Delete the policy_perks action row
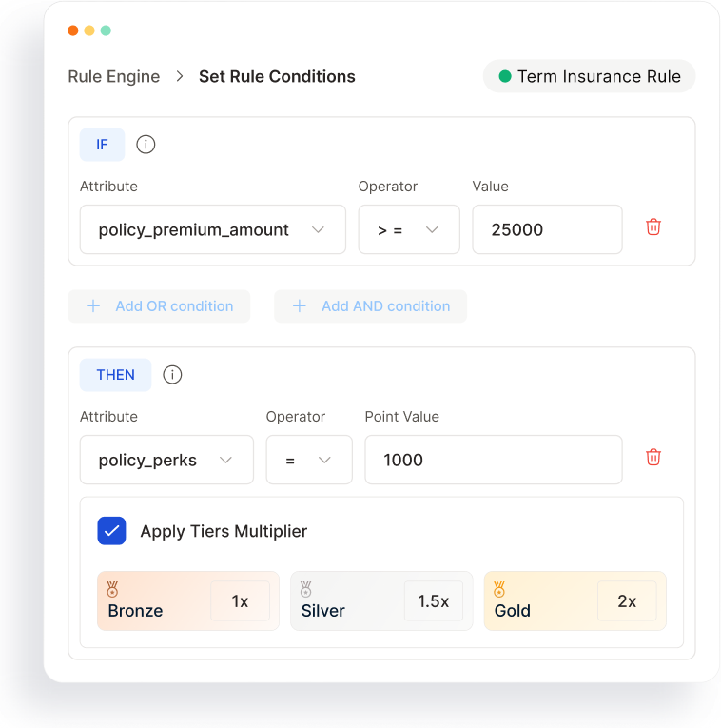The image size is (721, 728). (x=653, y=458)
